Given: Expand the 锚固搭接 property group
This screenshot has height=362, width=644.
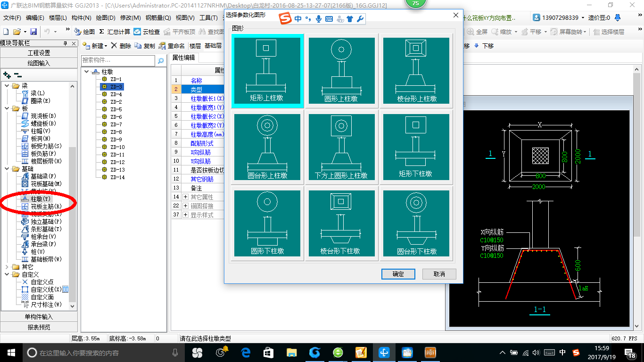Looking at the screenshot, I should pos(186,206).
